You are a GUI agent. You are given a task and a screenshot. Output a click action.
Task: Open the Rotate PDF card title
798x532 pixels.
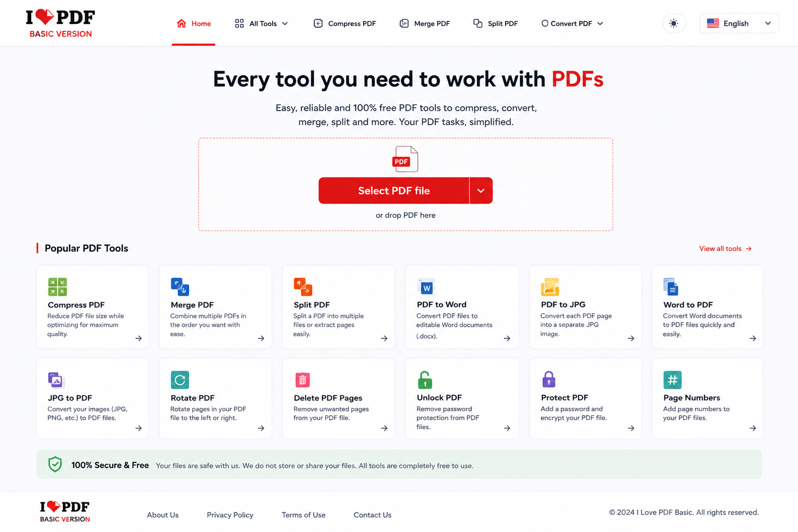[193, 398]
